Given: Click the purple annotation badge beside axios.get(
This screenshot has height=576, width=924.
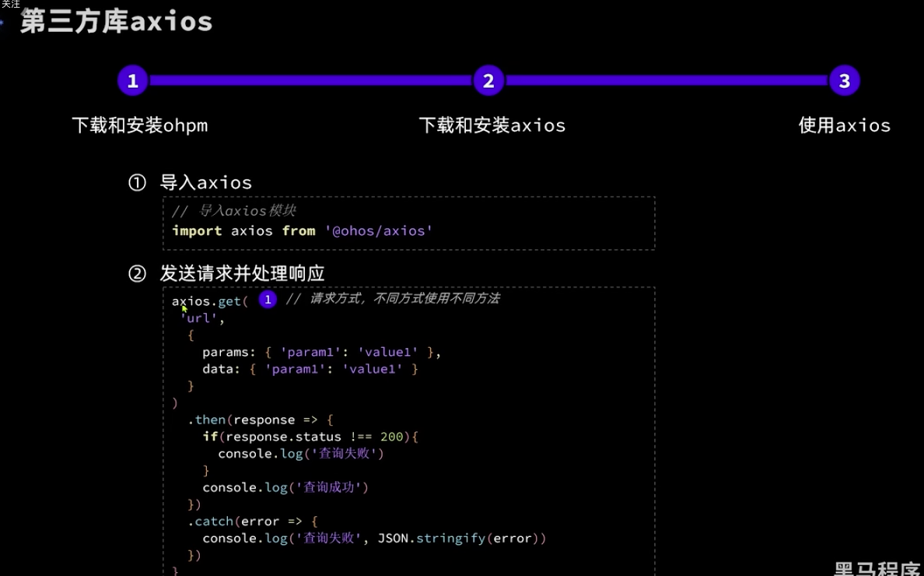Looking at the screenshot, I should (x=268, y=300).
